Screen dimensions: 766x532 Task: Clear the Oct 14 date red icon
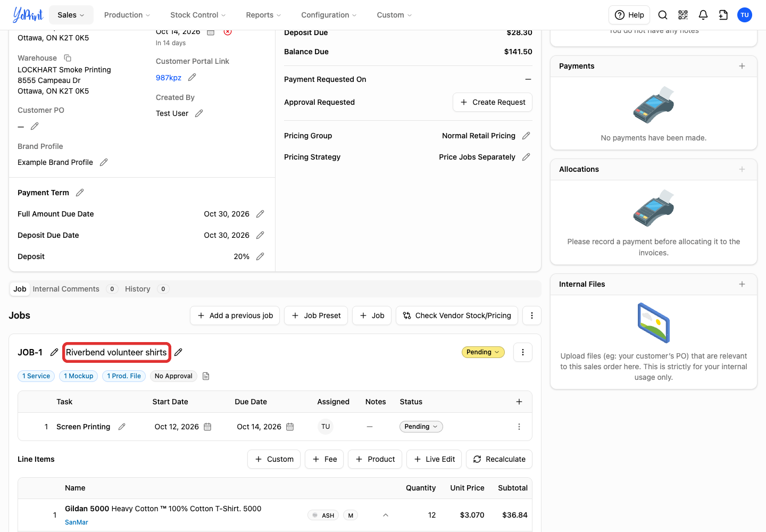228,32
